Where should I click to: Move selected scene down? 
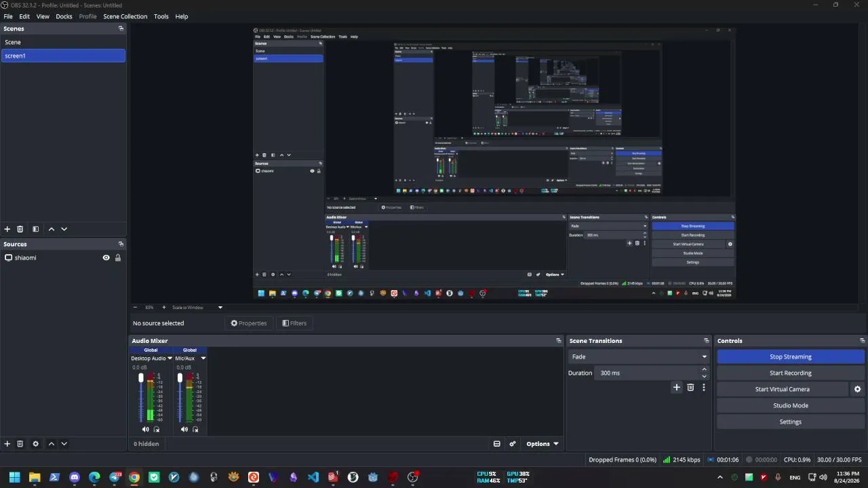pyautogui.click(x=64, y=229)
